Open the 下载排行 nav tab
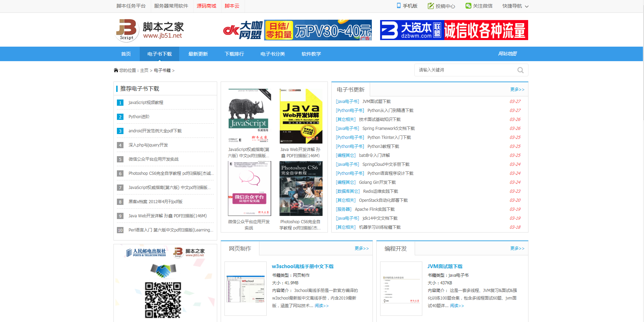Screen dimensions: 644x322 point(234,54)
